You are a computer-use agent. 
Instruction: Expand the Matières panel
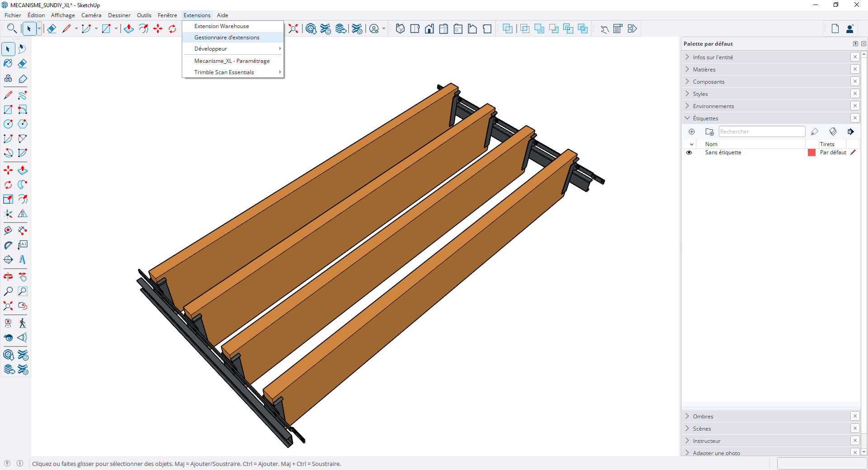(704, 70)
